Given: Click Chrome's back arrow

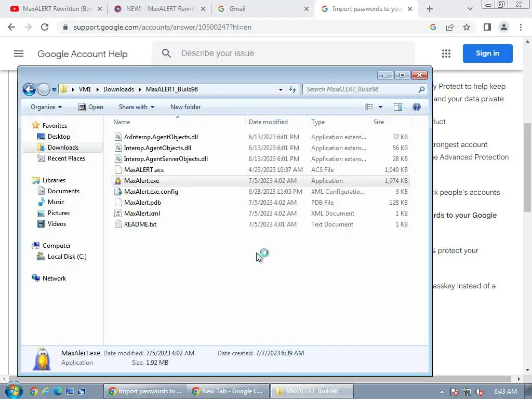Looking at the screenshot, I should point(11,27).
